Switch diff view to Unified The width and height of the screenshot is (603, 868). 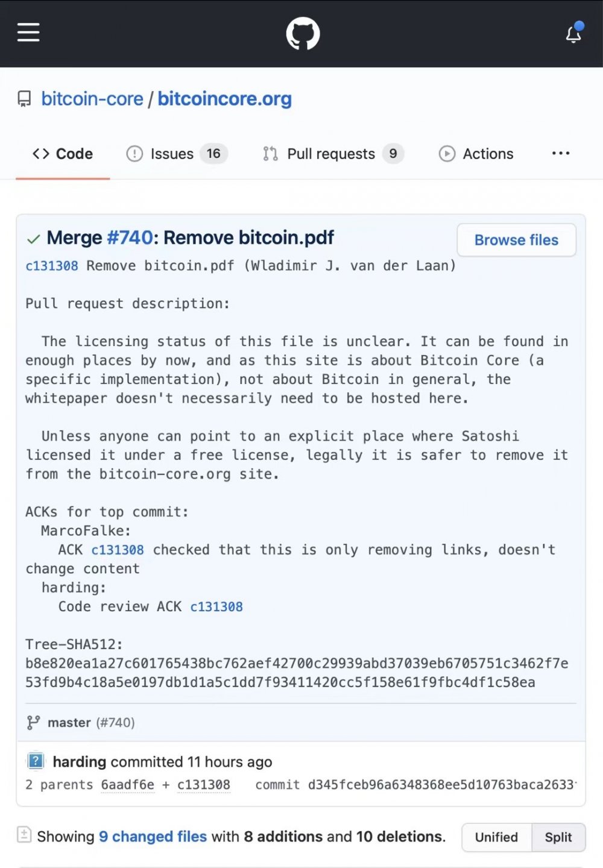(x=496, y=837)
